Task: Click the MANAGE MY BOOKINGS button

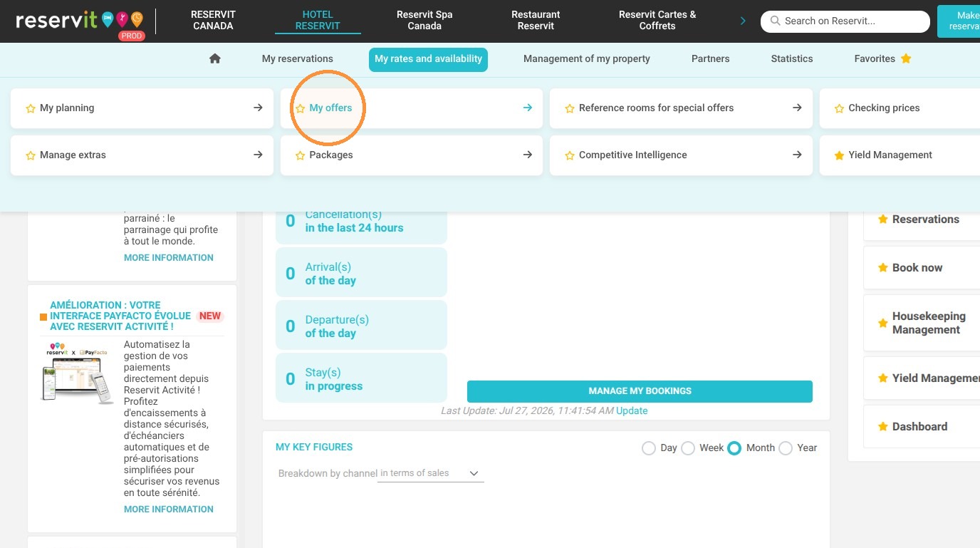Action: tap(640, 391)
